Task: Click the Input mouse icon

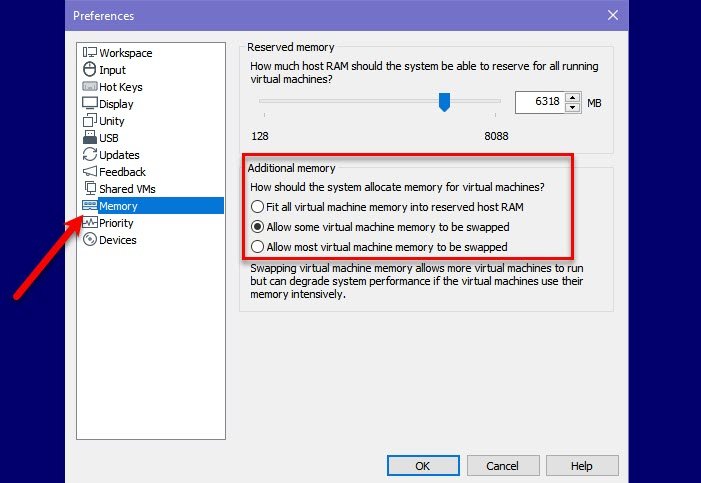Action: 89,70
